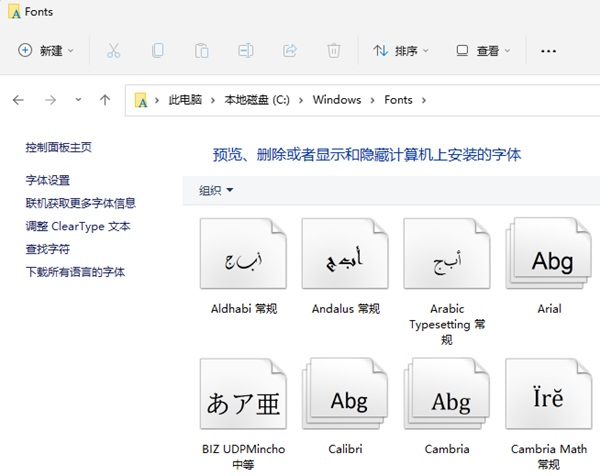Open the 新建 (New) dropdown button
Screen dimensions: 600x476
click(46, 51)
